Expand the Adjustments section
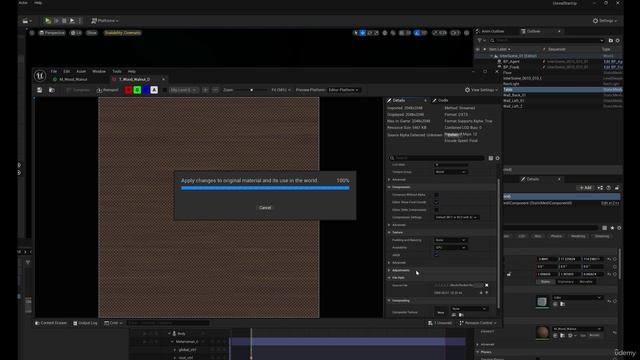 (x=389, y=270)
